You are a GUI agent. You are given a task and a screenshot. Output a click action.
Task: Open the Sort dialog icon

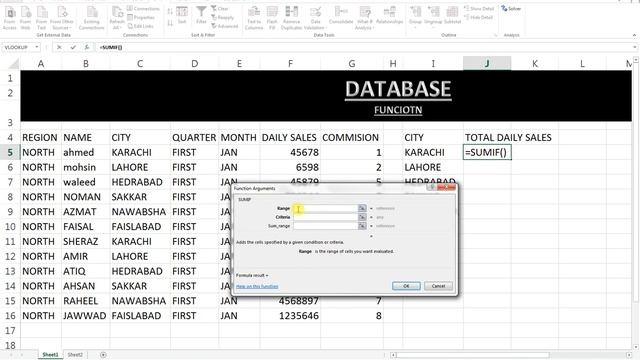(x=182, y=16)
